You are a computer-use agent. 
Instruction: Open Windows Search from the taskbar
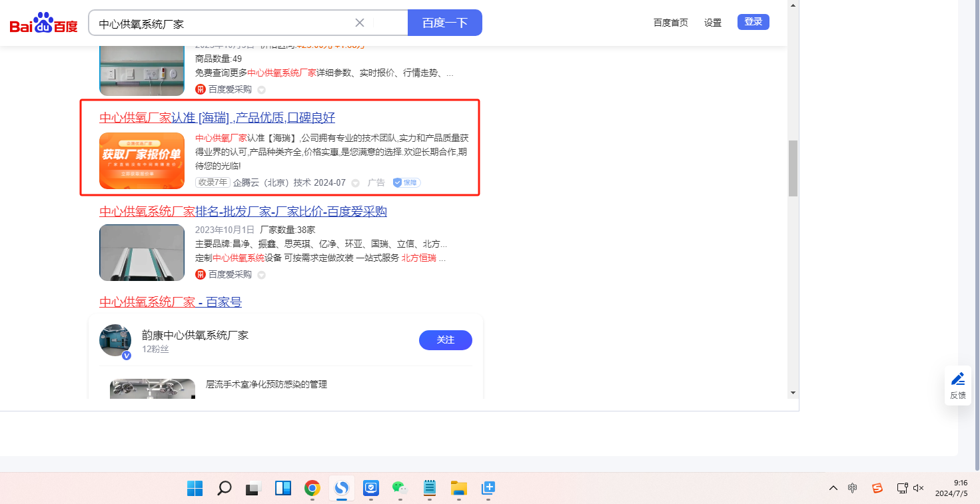click(225, 488)
